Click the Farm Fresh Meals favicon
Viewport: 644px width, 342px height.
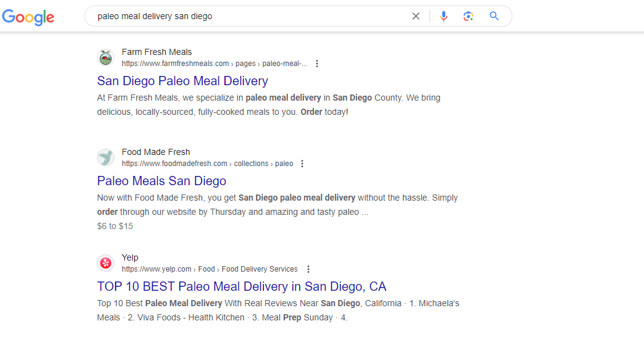click(106, 58)
